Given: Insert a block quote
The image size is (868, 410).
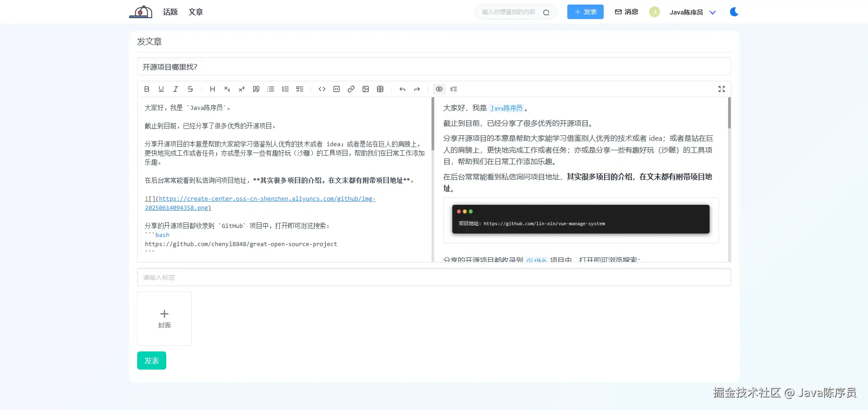Looking at the screenshot, I should click(256, 89).
